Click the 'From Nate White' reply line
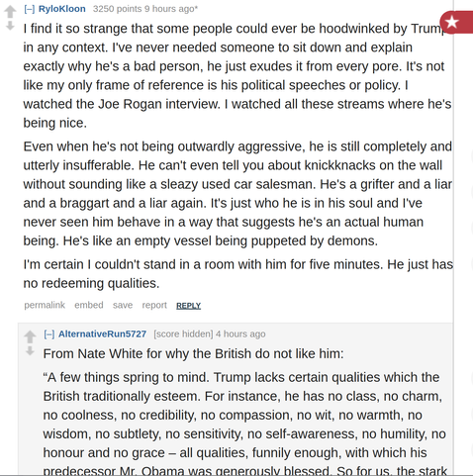Screen dimensions: 473x476 [193, 353]
